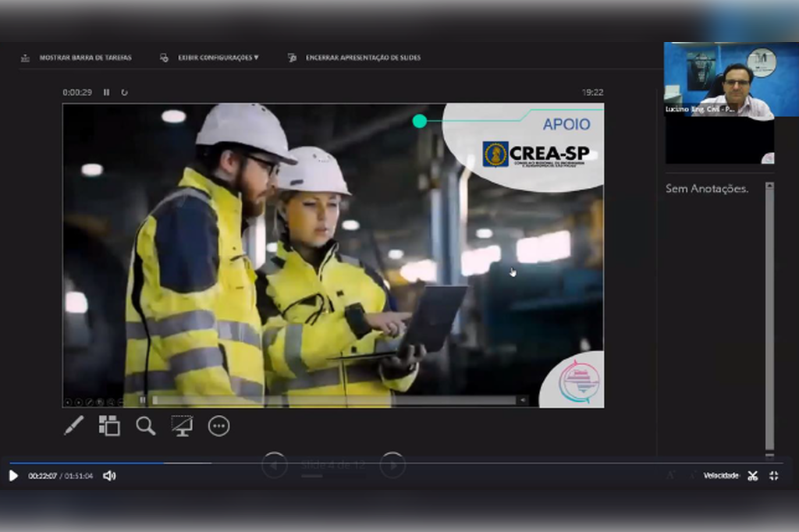Expand the Exibir Configurações dropdown
This screenshot has width=799, height=532.
[209, 58]
